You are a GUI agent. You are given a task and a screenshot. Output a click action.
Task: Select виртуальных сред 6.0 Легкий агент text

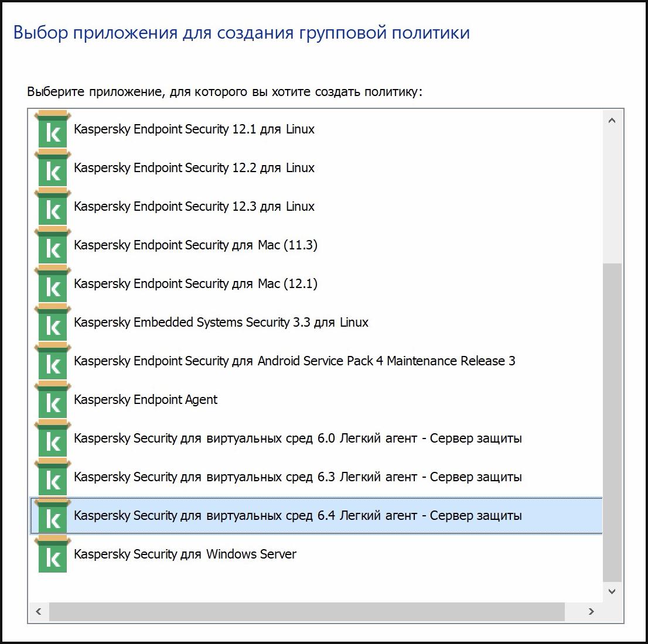(x=298, y=439)
